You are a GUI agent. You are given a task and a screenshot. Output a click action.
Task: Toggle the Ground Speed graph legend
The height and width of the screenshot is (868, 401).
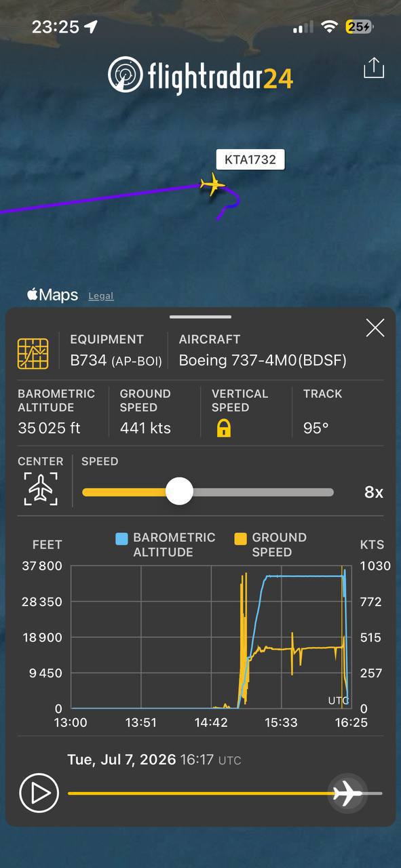[x=271, y=545]
